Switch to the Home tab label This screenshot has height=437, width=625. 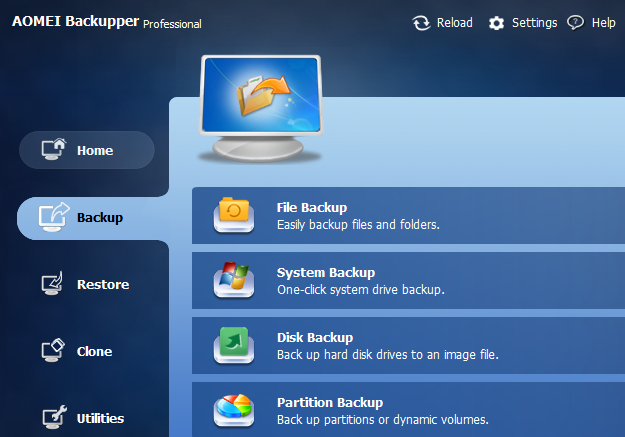click(x=95, y=151)
